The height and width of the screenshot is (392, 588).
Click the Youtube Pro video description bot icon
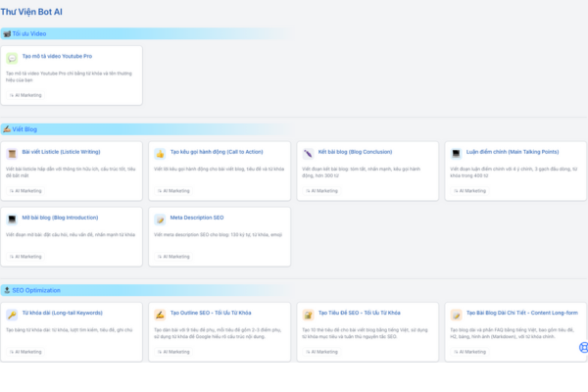pyautogui.click(x=13, y=59)
